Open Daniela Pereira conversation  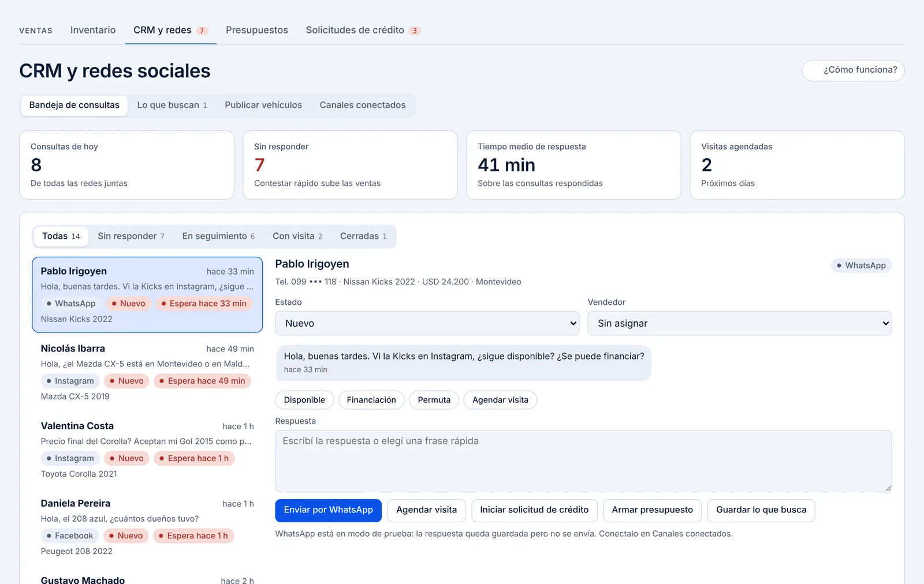coord(147,527)
